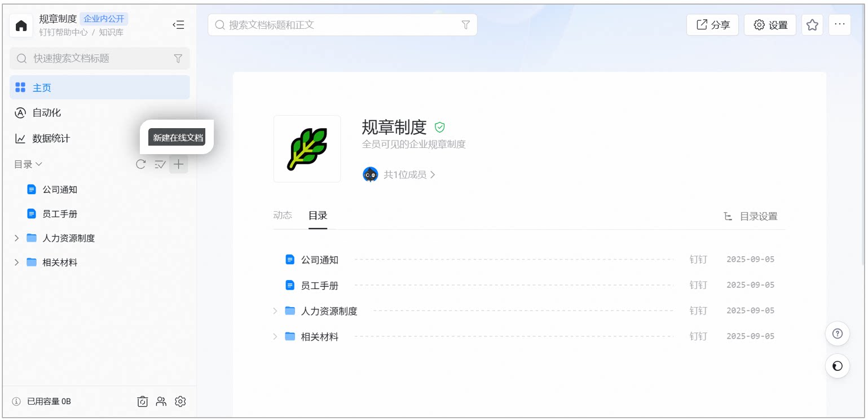This screenshot has height=420, width=868.
Task: Click the refresh icon in 目录 header
Action: coord(141,164)
